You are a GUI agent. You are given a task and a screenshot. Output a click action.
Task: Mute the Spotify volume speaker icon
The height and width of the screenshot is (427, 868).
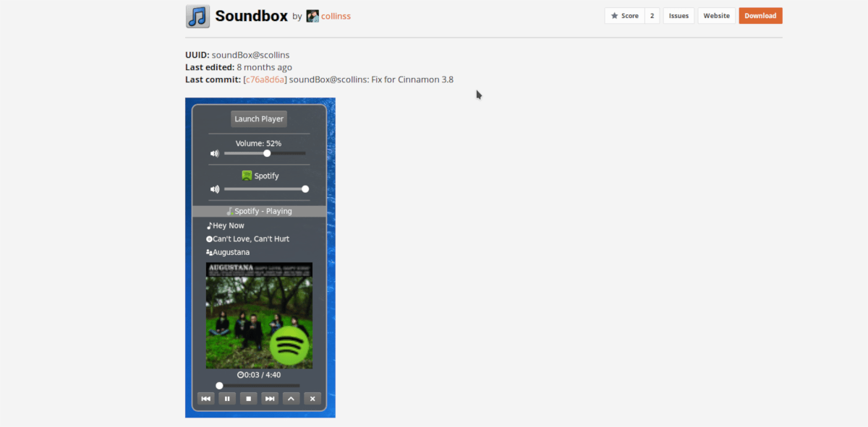[215, 189]
